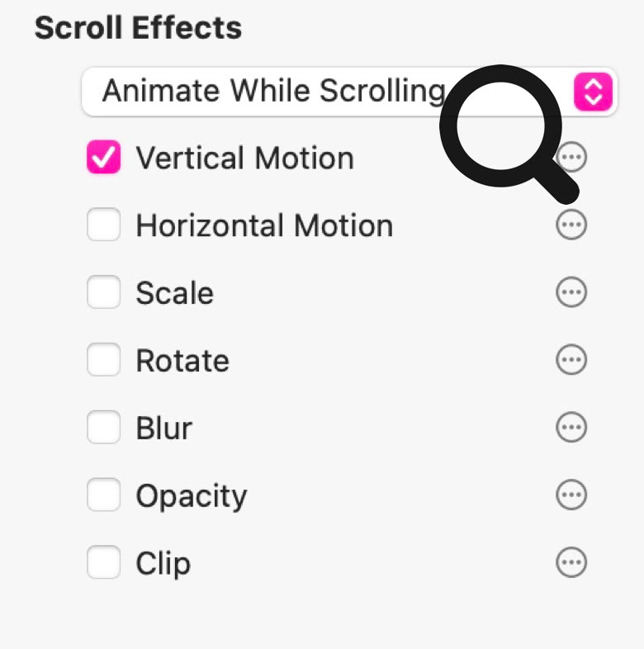Click the pink dropdown chevron arrows
Image resolution: width=644 pixels, height=649 pixels.
click(x=594, y=91)
